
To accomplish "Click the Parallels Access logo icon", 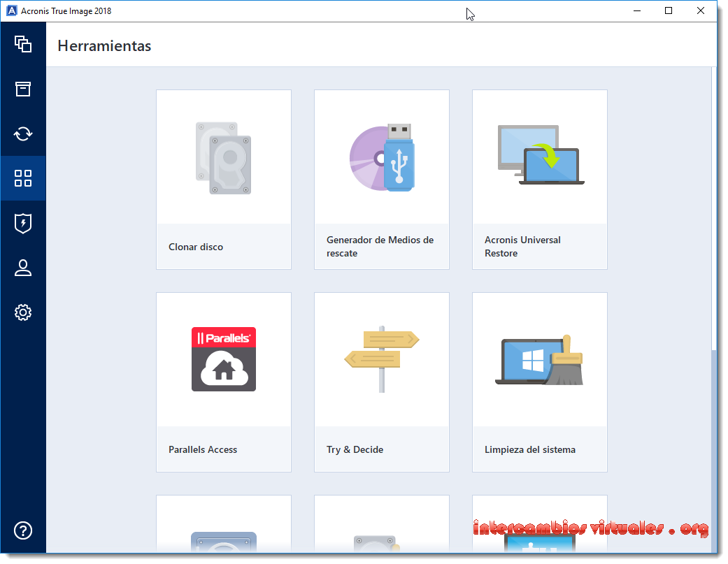I will [x=223, y=359].
